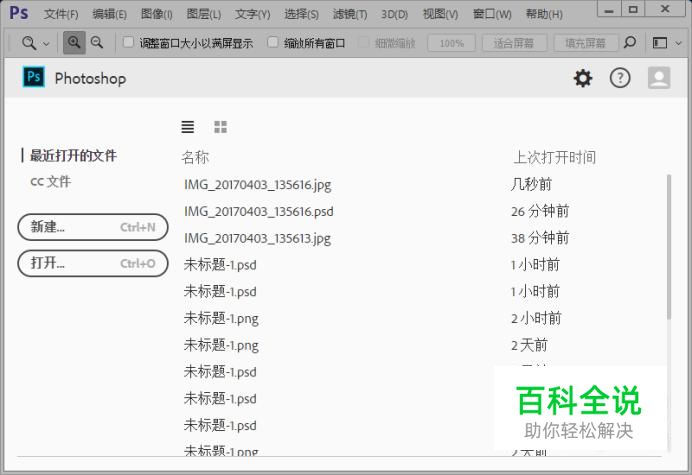Switch to list view icon

pos(188,127)
